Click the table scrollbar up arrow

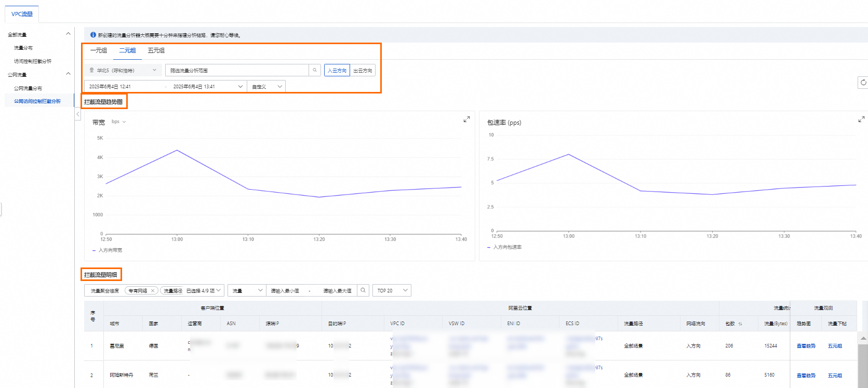tap(863, 338)
